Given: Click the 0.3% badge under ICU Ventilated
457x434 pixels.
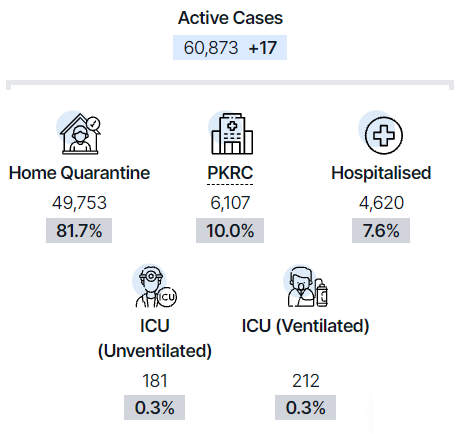Looking at the screenshot, I should [306, 408].
